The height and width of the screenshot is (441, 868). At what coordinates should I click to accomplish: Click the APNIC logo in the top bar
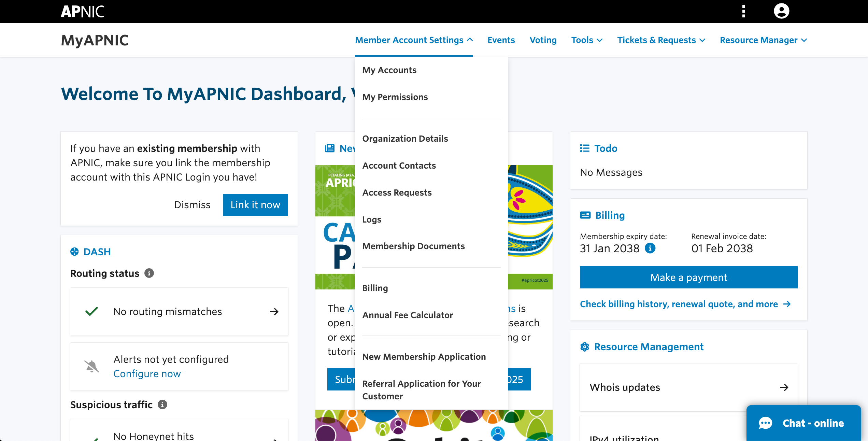click(x=82, y=12)
